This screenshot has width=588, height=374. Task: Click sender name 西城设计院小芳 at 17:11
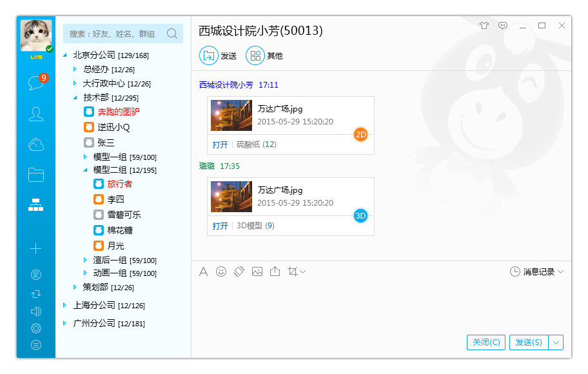coord(226,84)
